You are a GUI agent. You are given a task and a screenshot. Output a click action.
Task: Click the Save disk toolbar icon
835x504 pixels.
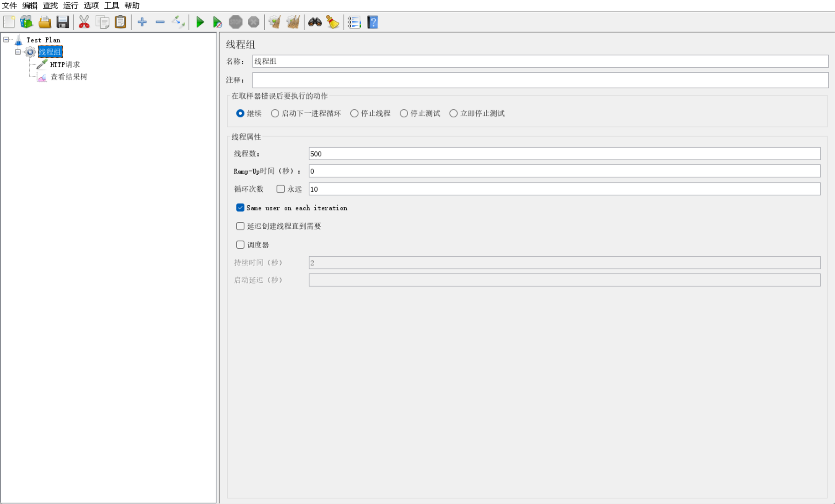(x=63, y=22)
